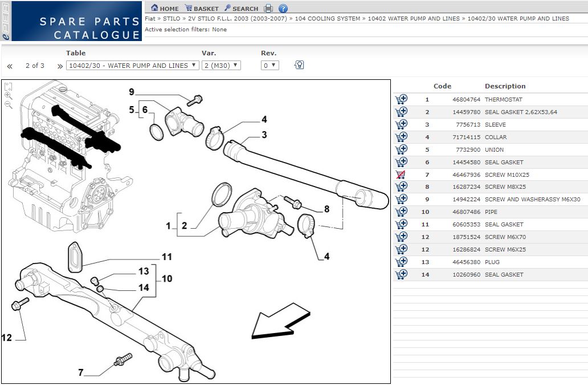Select code 71714115 cell

466,137
